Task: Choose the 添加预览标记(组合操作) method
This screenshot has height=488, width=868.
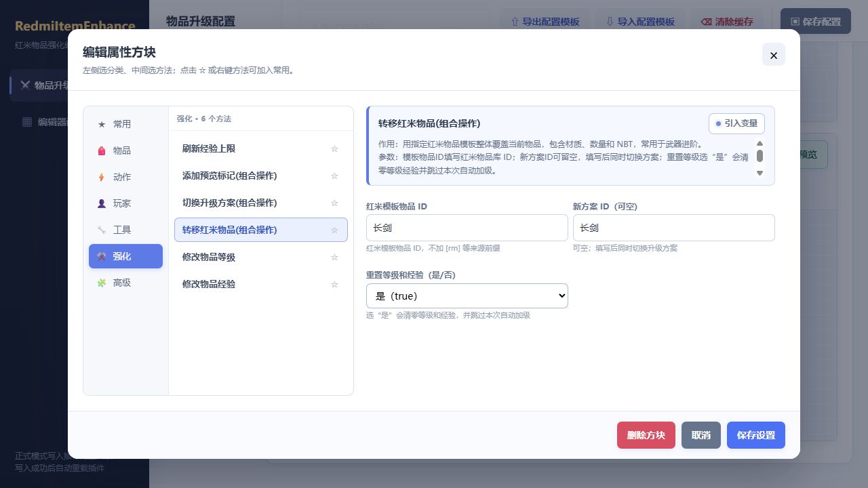Action: tap(261, 176)
